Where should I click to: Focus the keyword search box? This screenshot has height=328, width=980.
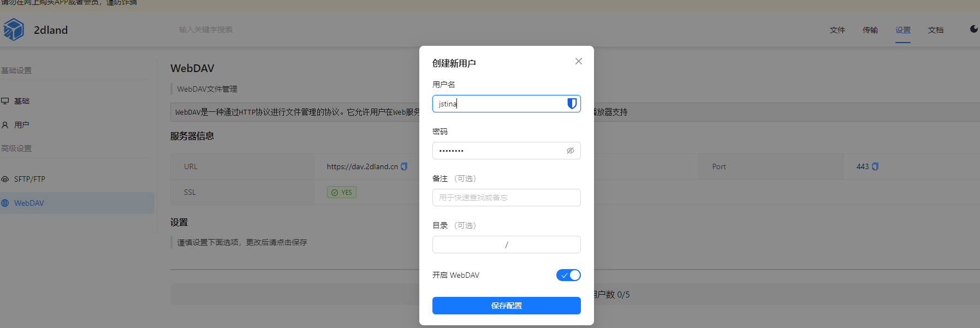point(206,29)
